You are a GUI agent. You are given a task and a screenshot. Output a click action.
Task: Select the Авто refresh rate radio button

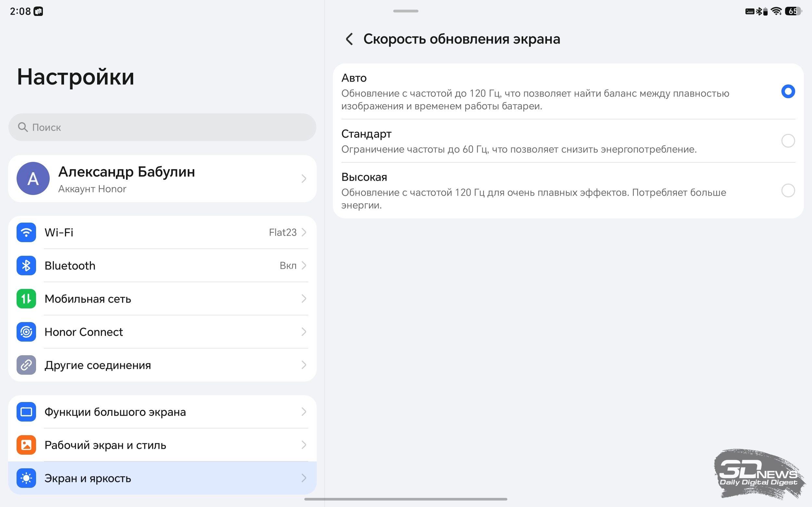click(x=788, y=91)
